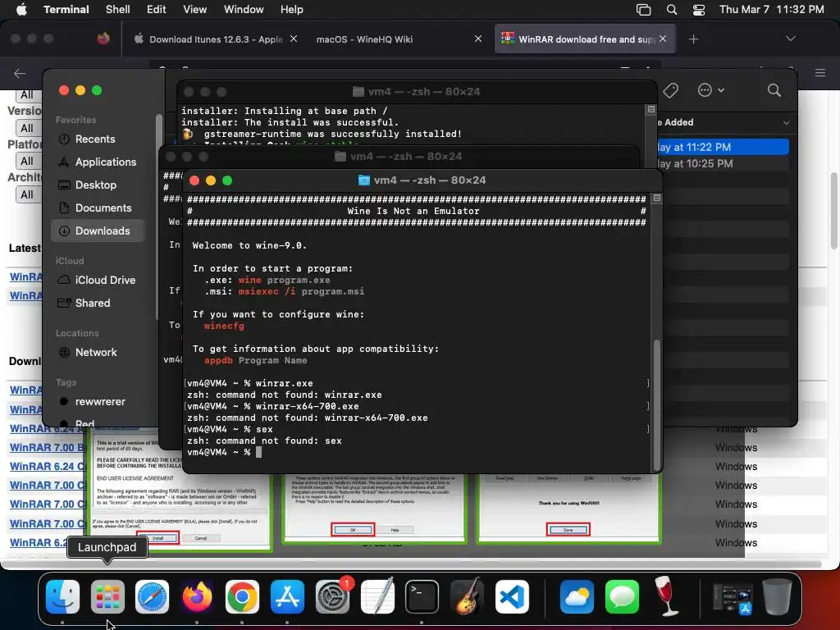Select the Finder row dated 10:25 PM

[724, 163]
